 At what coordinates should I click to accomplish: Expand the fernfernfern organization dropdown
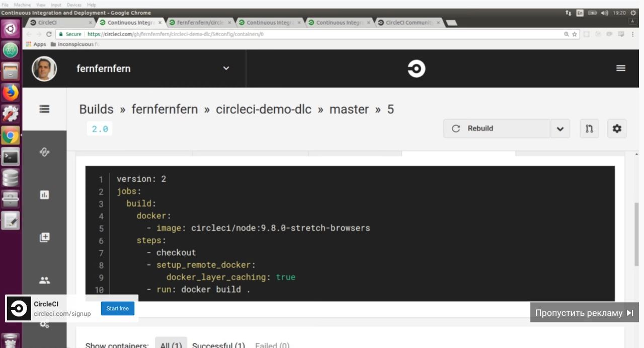[x=226, y=68]
